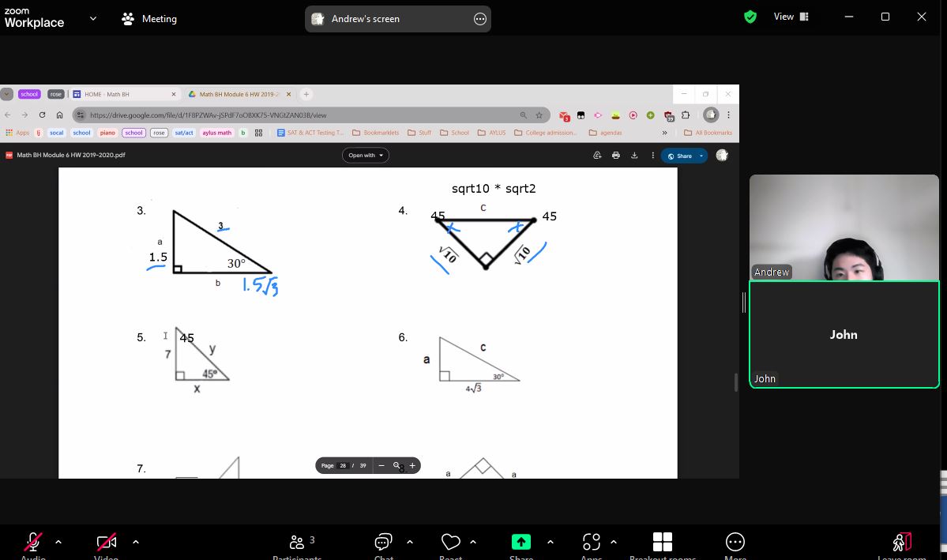Zoom out the PDF with minus
Image resolution: width=947 pixels, height=560 pixels.
coord(381,466)
